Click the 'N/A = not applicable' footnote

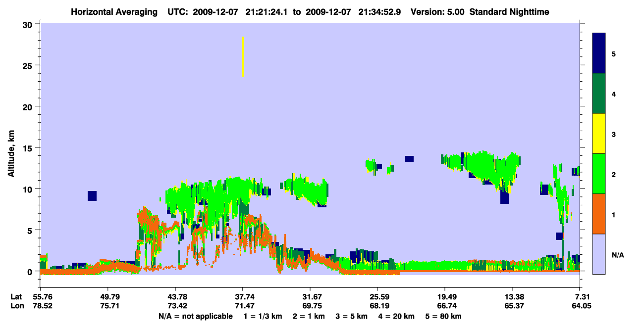196,316
